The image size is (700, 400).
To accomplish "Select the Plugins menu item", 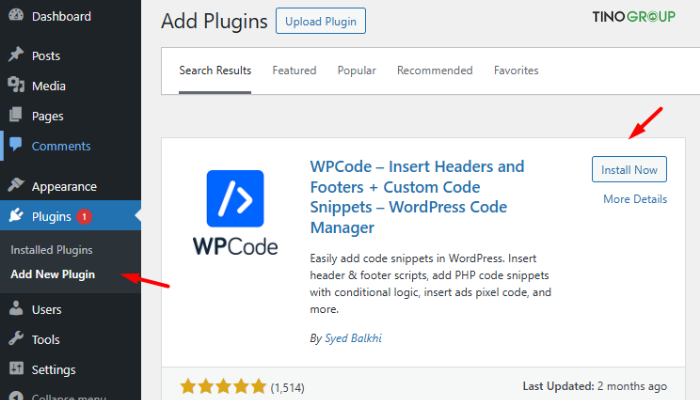I will point(71,216).
